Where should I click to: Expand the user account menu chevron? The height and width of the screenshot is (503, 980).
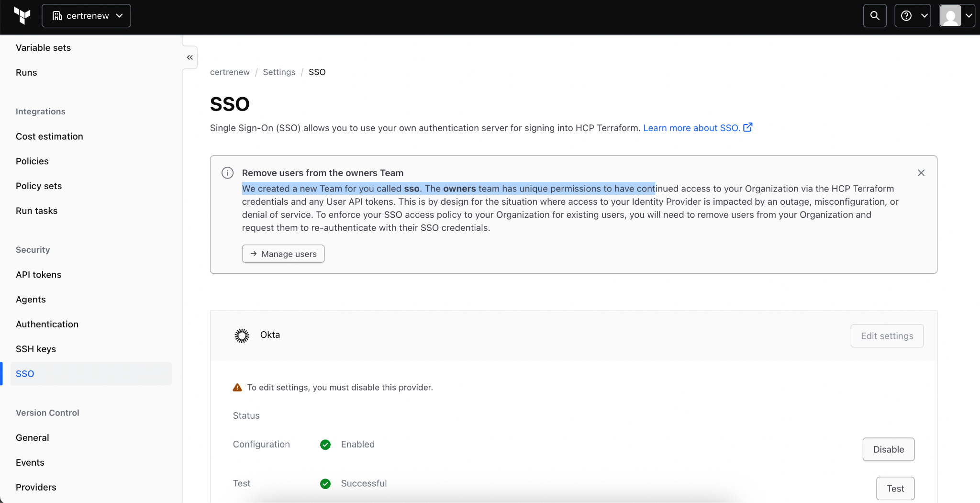[x=969, y=16]
